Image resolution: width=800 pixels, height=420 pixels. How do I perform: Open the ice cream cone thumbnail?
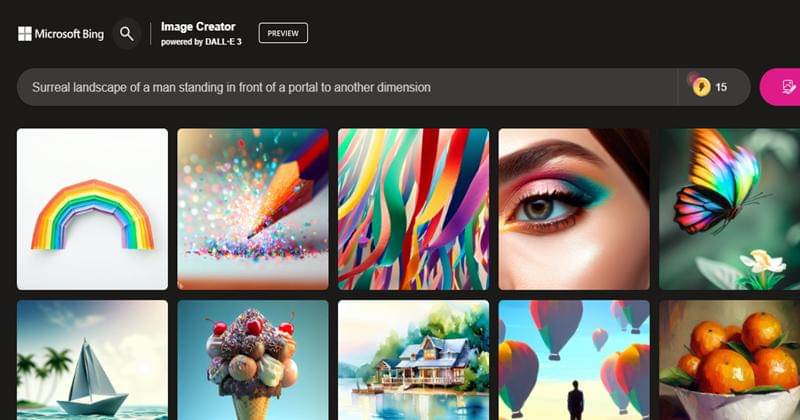click(x=253, y=360)
